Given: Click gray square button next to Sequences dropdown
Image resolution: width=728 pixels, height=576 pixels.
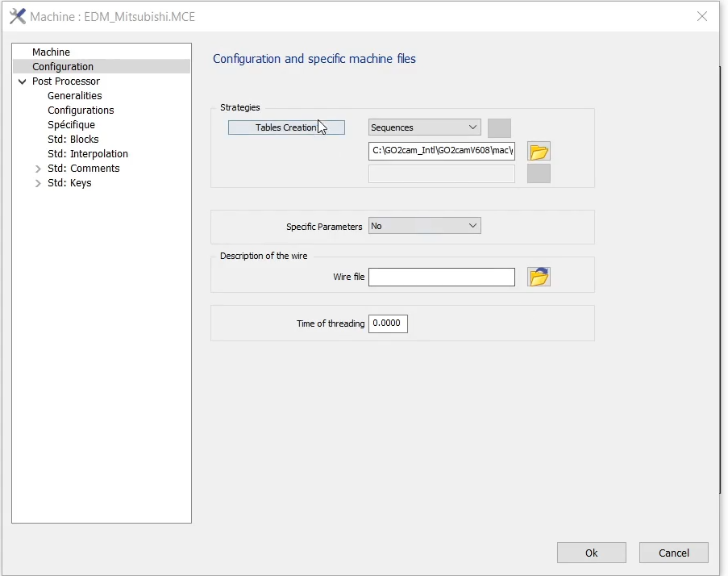Looking at the screenshot, I should pos(499,128).
